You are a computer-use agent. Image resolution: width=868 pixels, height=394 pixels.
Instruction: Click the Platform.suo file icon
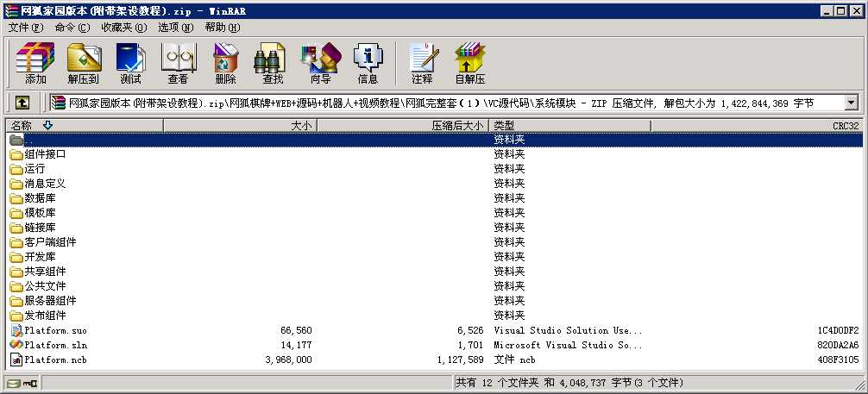point(16,330)
